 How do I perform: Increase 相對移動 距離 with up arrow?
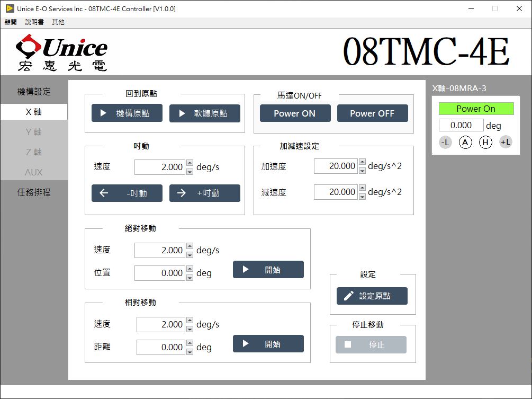(x=190, y=343)
